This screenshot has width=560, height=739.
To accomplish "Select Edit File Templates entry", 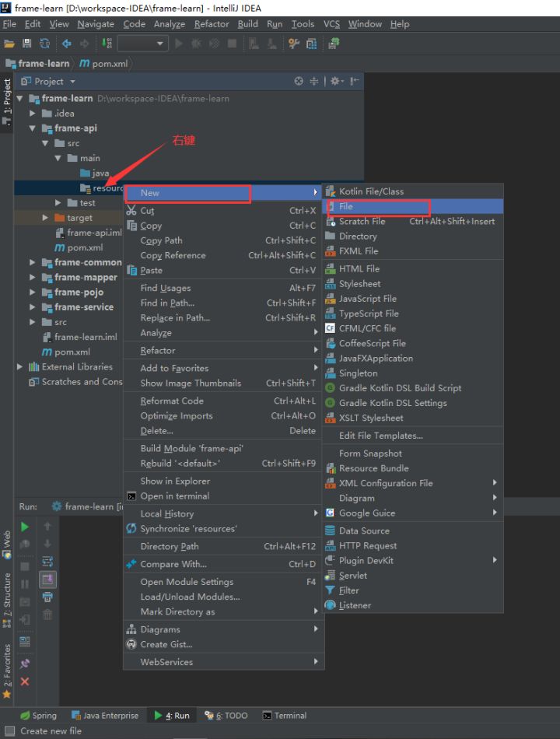I will (413, 436).
